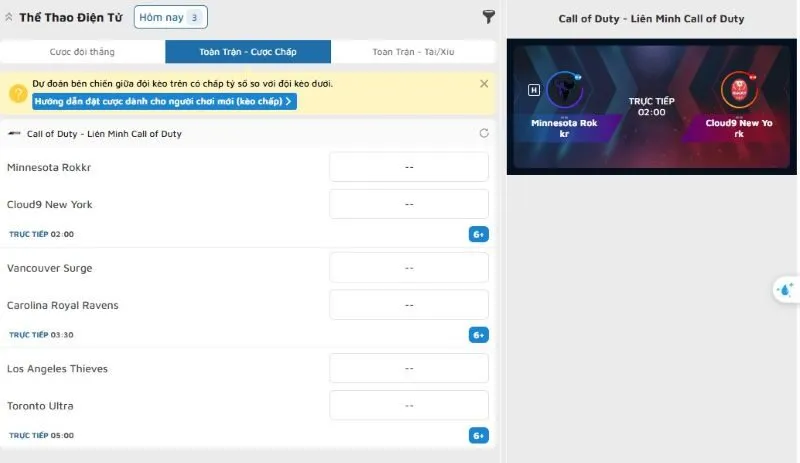Select the Carolina Royal Ravens odds box
This screenshot has height=463, width=800.
click(x=408, y=305)
